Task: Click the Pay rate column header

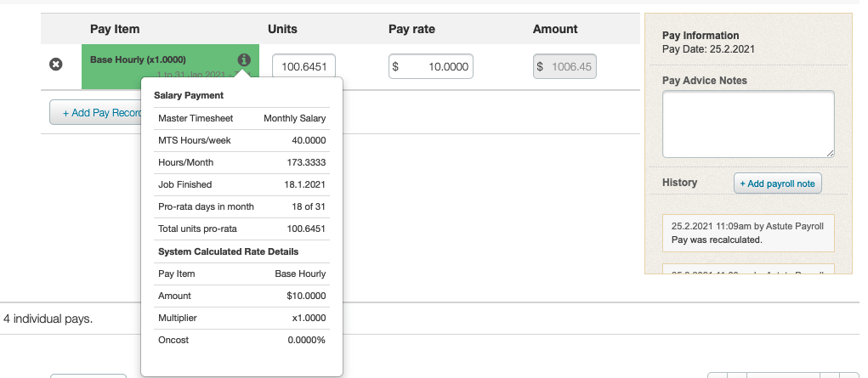Action: pyautogui.click(x=411, y=29)
